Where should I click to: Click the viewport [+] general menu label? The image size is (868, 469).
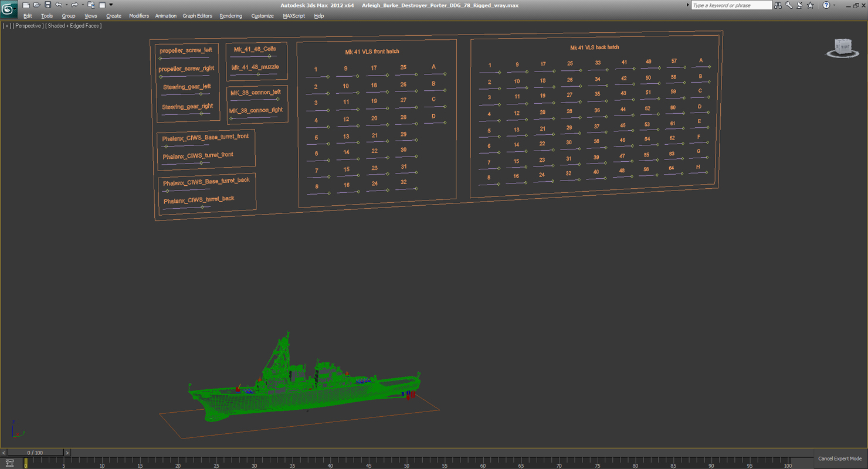[x=6, y=26]
